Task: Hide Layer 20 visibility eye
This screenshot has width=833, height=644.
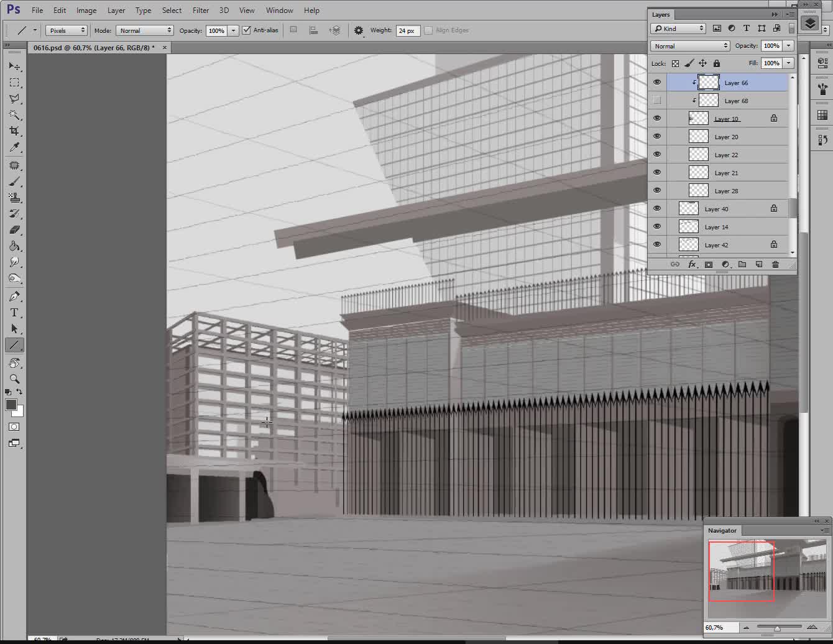Action: 657,136
